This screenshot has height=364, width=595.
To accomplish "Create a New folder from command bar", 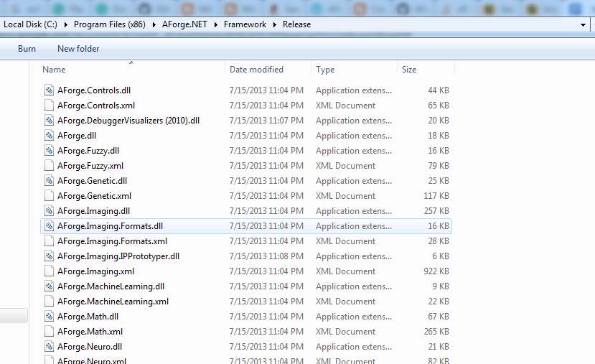I will coord(78,49).
